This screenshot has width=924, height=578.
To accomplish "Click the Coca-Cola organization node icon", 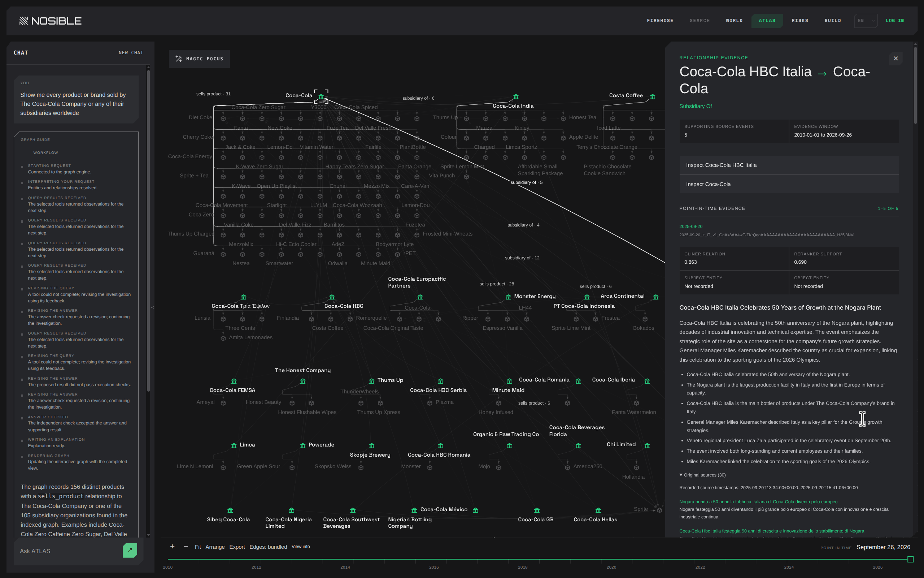I will [x=321, y=97].
